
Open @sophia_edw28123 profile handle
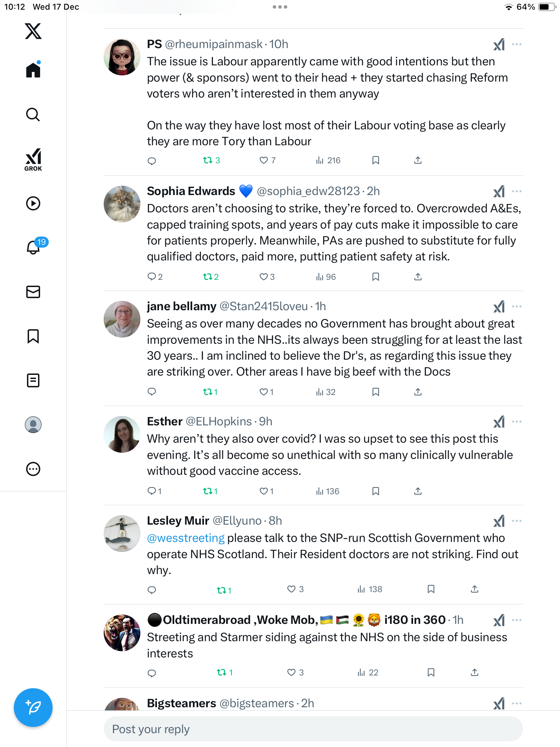(308, 191)
